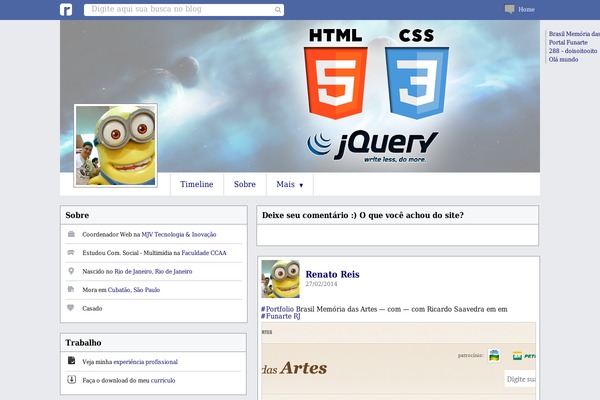The width and height of the screenshot is (600, 400).
Task: Open the Portal Funarte sidebar link
Action: click(x=568, y=42)
